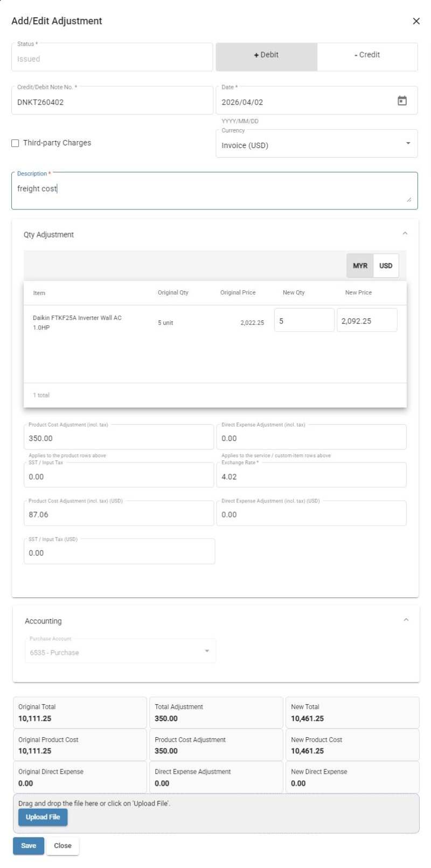Open the Purchase Account dropdown
This screenshot has height=868, width=431.
(120, 651)
